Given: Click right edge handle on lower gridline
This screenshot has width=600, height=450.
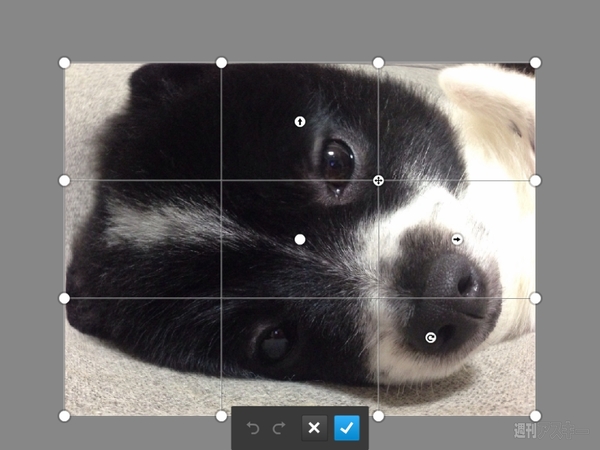Looking at the screenshot, I should [535, 298].
